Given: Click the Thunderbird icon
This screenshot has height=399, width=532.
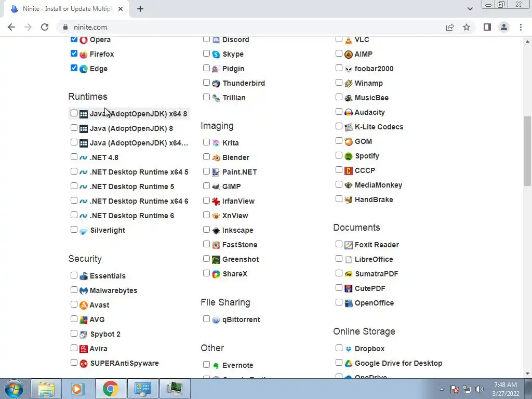Looking at the screenshot, I should [x=216, y=84].
